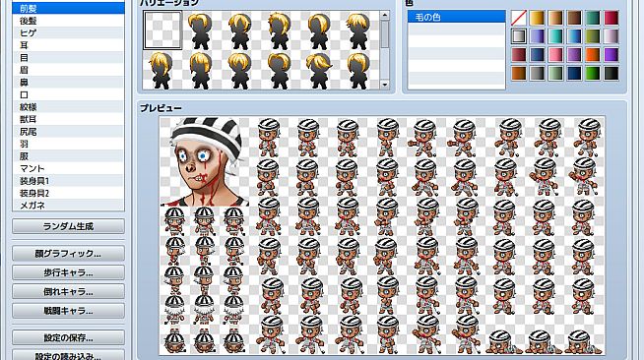Select the 装身具1 part category

pyautogui.click(x=68, y=180)
